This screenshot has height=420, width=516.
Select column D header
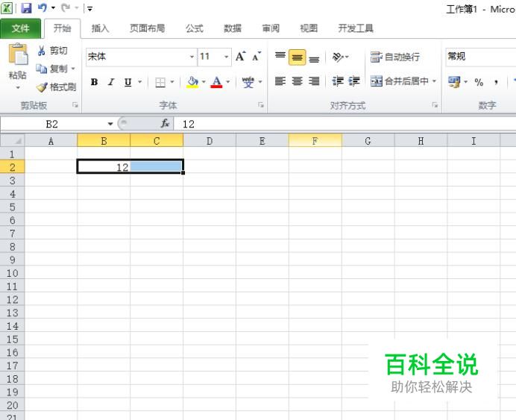[210, 141]
